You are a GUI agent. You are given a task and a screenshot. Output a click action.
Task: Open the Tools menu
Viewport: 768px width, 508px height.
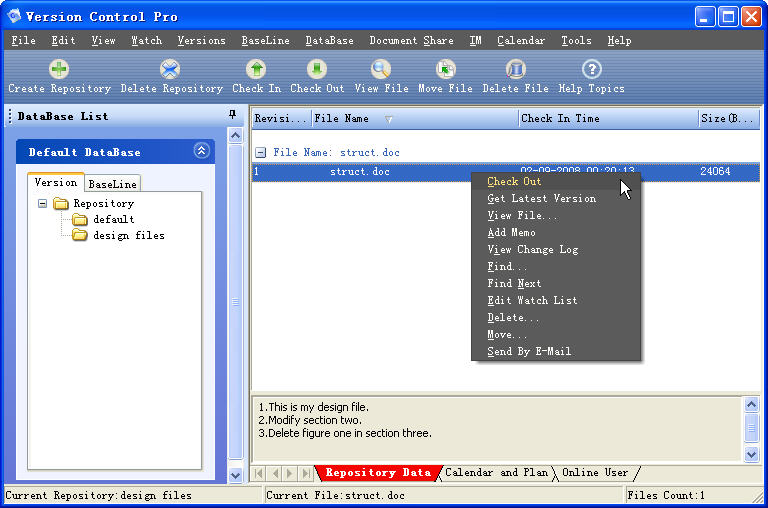point(576,40)
